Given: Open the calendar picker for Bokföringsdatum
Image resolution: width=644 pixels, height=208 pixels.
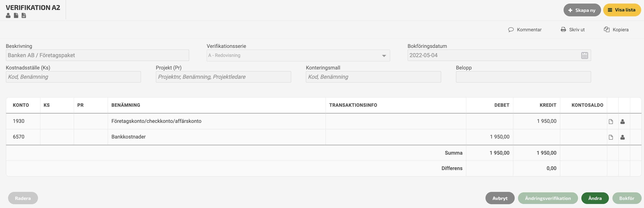Looking at the screenshot, I should 584,55.
